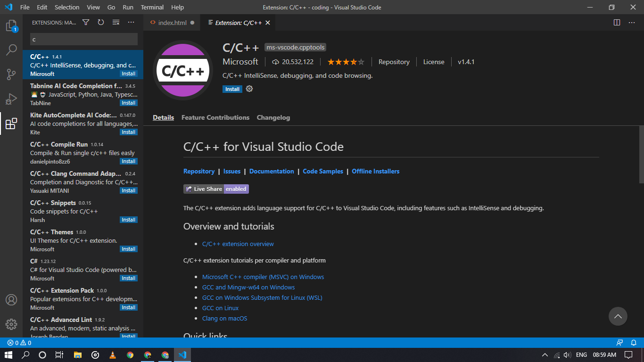644x362 pixels.
Task: Install the C/C++ Snippets extension
Action: (x=129, y=220)
